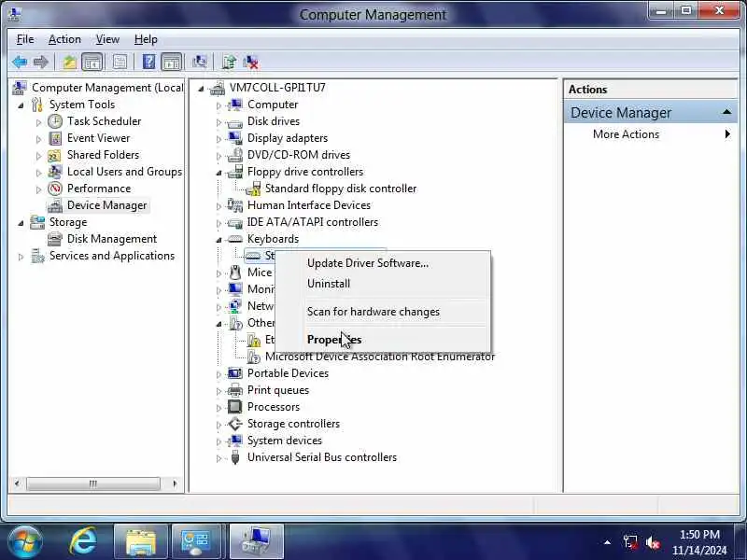Click the Scan for hardware changes toolbar icon
The width and height of the screenshot is (747, 560).
click(x=200, y=62)
